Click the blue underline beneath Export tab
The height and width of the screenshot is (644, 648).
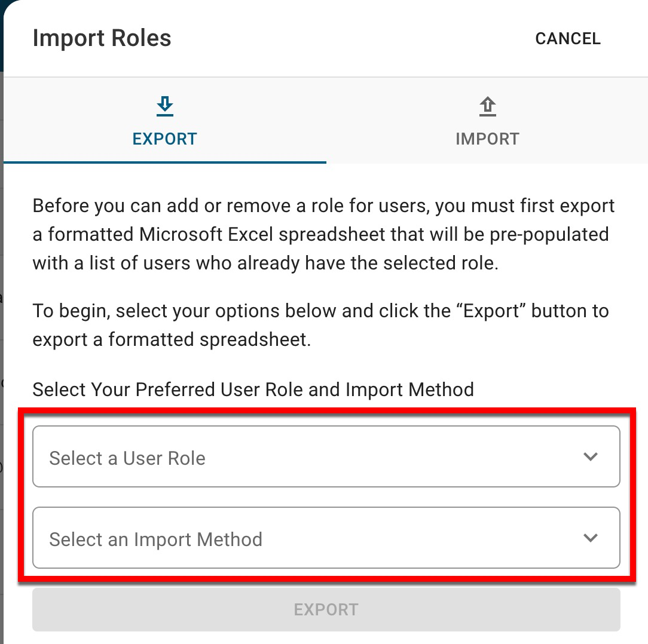click(164, 162)
